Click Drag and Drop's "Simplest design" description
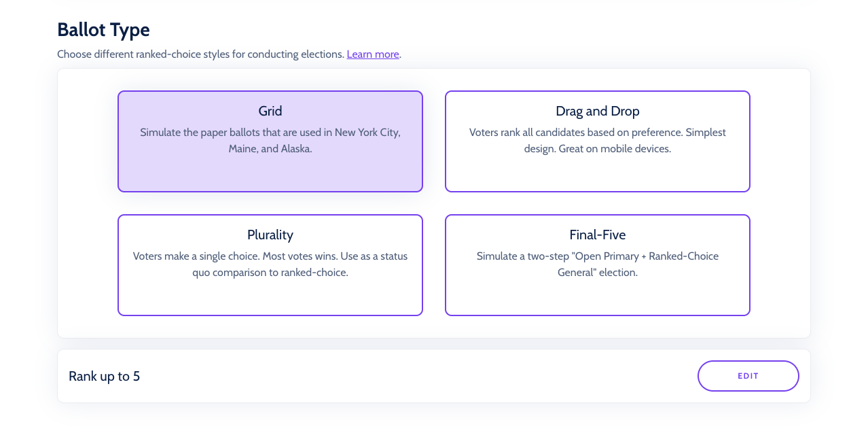Viewport: 868px width, 429px height. pos(597,140)
